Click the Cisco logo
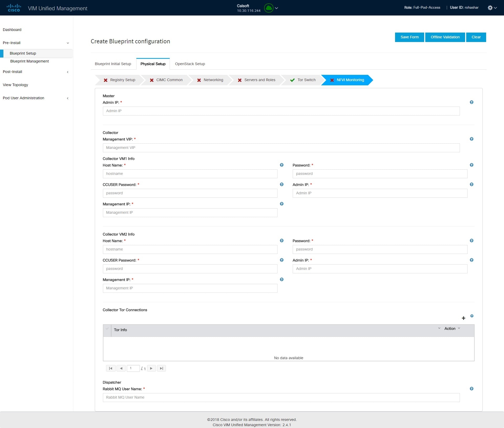 pos(14,7)
